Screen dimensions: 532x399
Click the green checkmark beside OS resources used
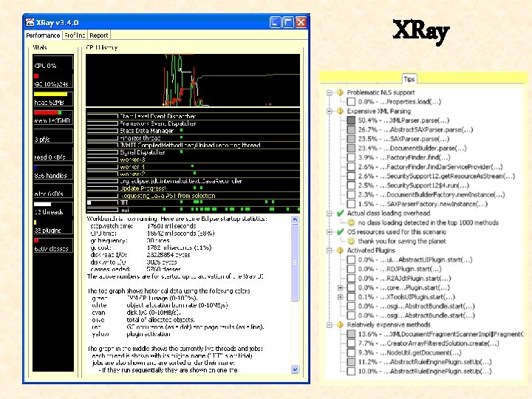(340, 232)
